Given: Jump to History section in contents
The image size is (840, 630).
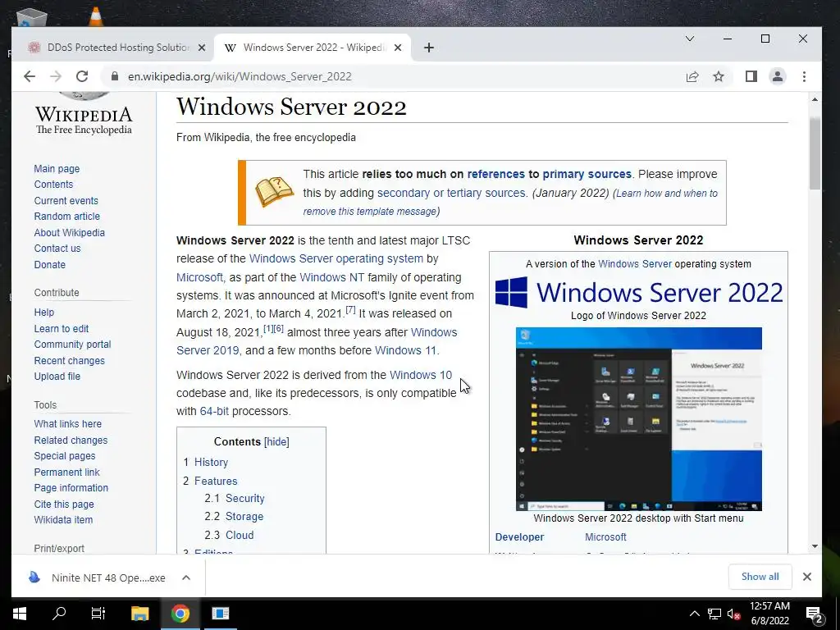Looking at the screenshot, I should click(x=211, y=463).
